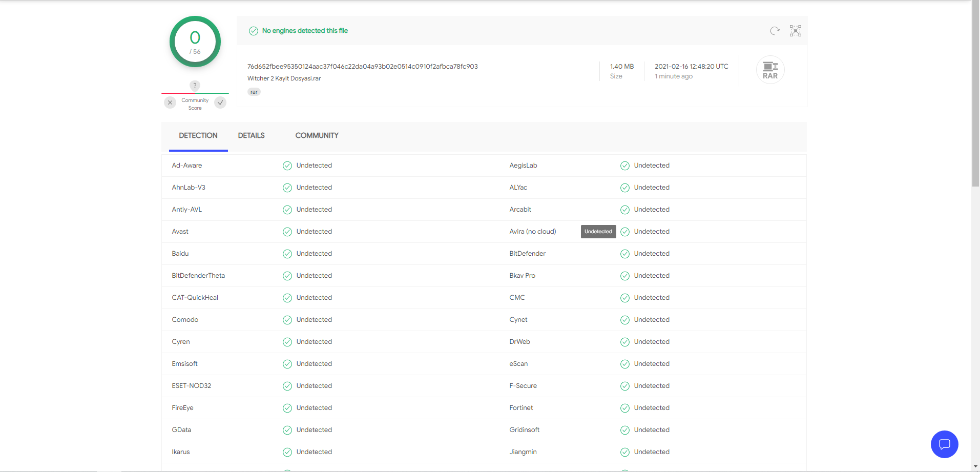980x472 pixels.
Task: Select the DETECTION tab
Action: [198, 136]
